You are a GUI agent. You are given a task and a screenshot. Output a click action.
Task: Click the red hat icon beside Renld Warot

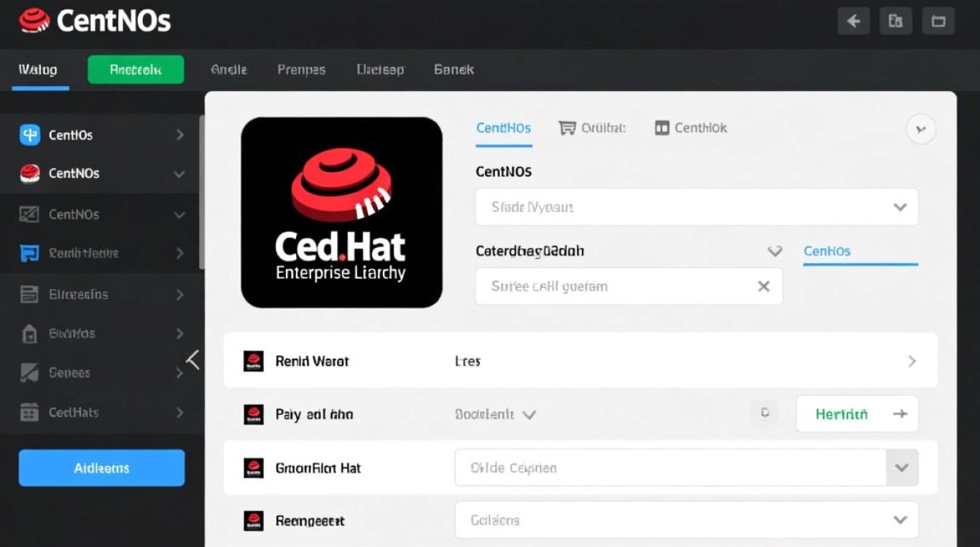pyautogui.click(x=253, y=361)
